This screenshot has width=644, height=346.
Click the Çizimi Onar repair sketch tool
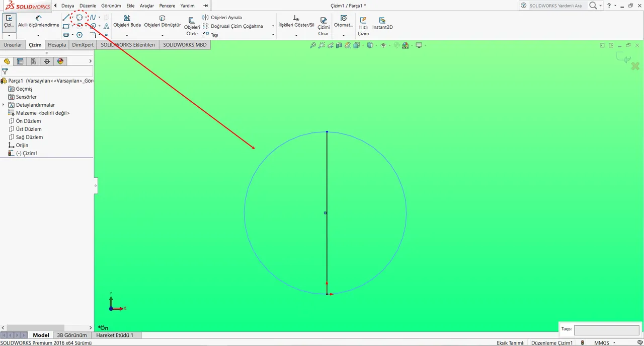324,26
